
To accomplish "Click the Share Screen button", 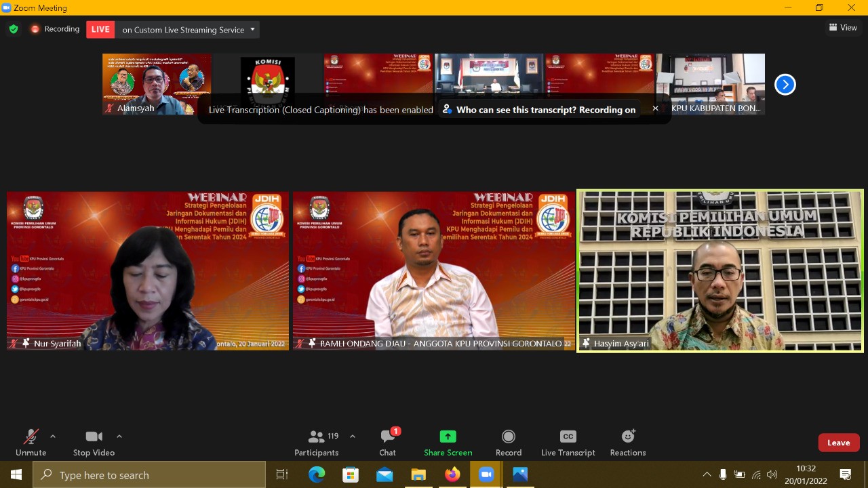I will pos(448,442).
